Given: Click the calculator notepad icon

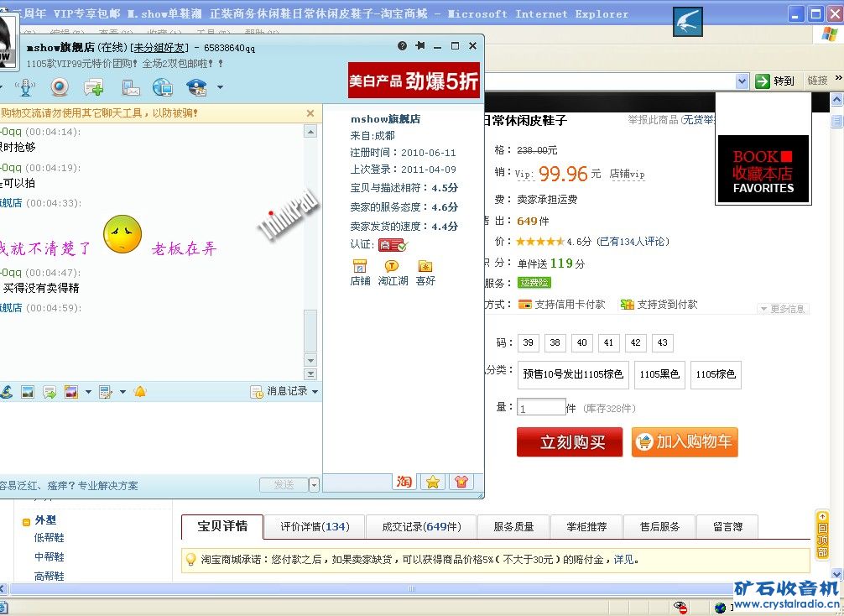Looking at the screenshot, I should point(106,392).
